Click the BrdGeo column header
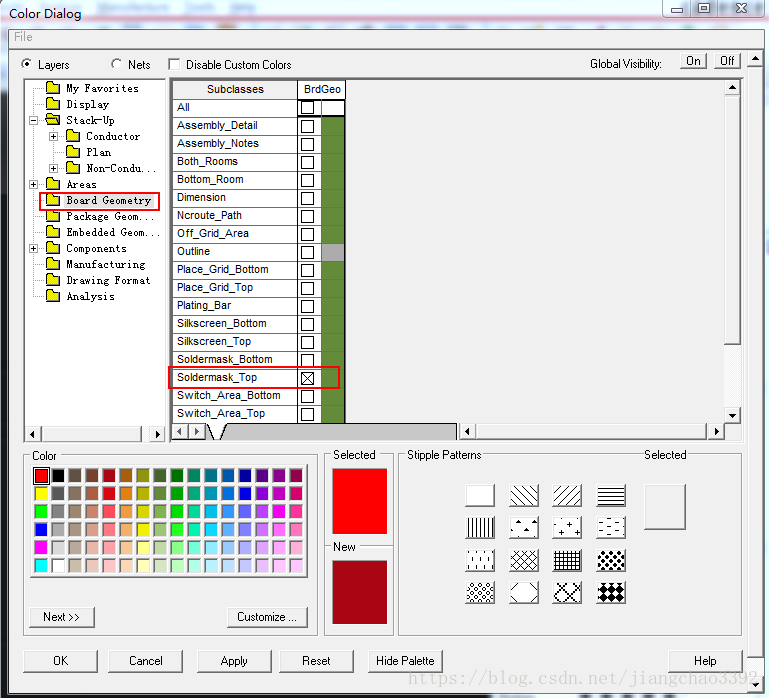The height and width of the screenshot is (698, 769). coord(322,89)
